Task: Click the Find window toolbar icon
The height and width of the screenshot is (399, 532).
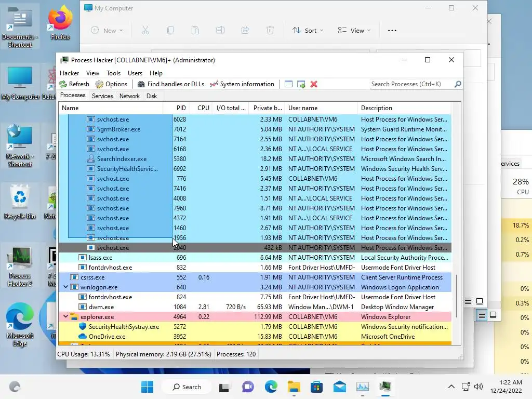Action: point(288,84)
